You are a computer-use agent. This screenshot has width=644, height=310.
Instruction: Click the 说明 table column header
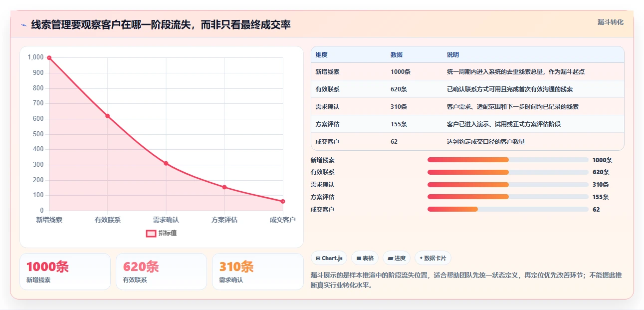pyautogui.click(x=453, y=55)
